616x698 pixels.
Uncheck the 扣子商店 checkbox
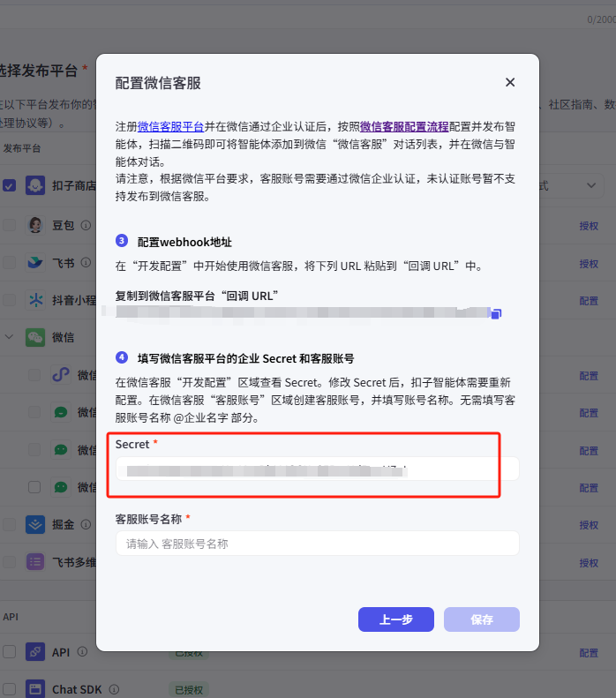[x=10, y=185]
